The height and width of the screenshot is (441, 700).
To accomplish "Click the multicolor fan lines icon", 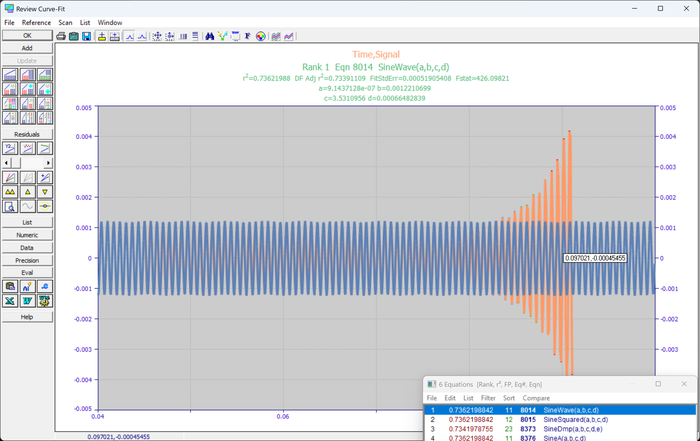I will pos(10,178).
